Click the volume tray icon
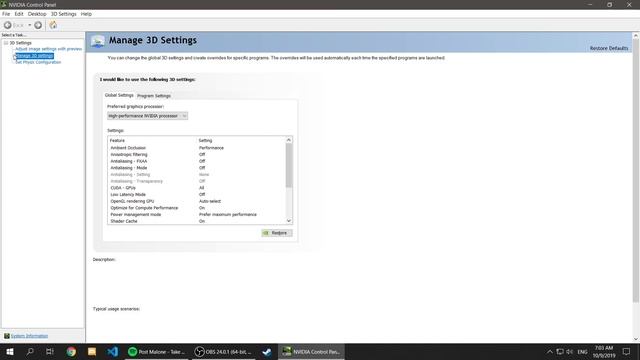The image size is (640, 360). pos(570,351)
